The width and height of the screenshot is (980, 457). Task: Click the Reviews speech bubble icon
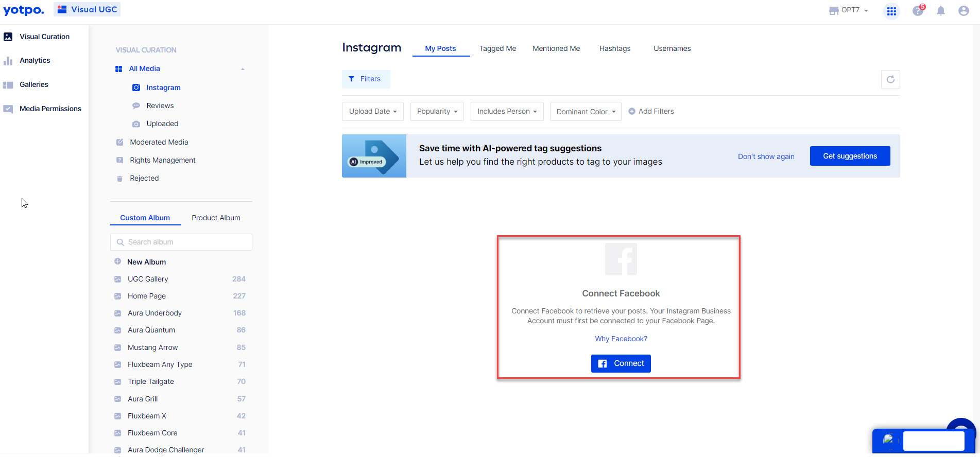coord(136,106)
